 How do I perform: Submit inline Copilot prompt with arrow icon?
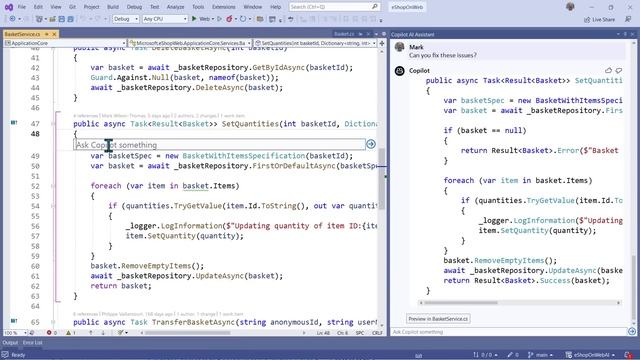click(x=371, y=144)
